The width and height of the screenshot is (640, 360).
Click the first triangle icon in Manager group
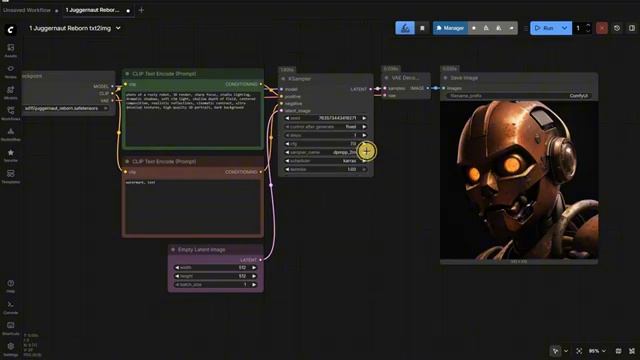pos(486,28)
